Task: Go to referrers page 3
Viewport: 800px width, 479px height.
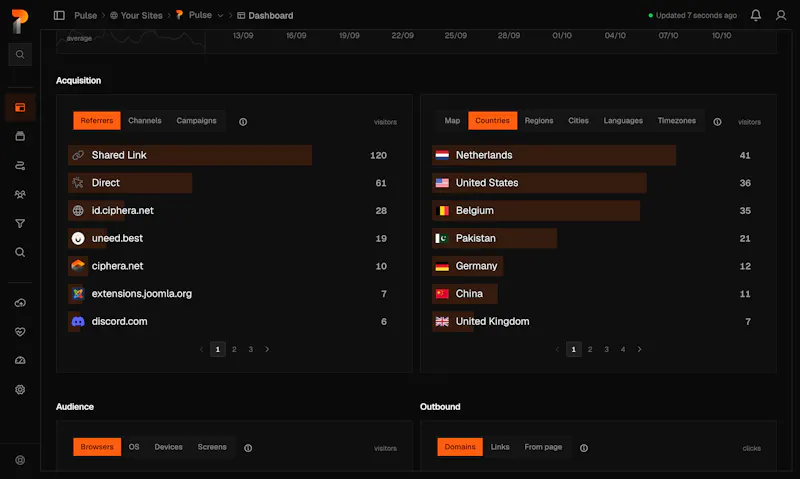Action: [x=251, y=349]
